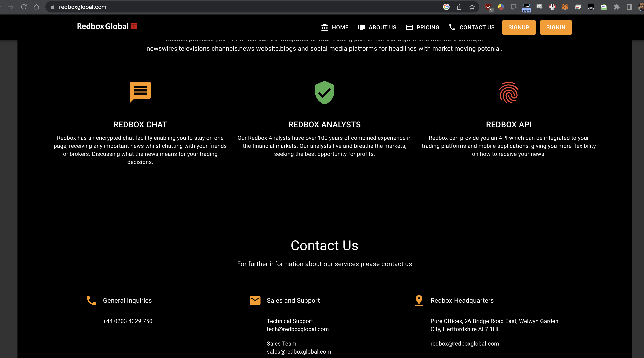
Task: Click the browser forward arrow
Action: coord(11,7)
